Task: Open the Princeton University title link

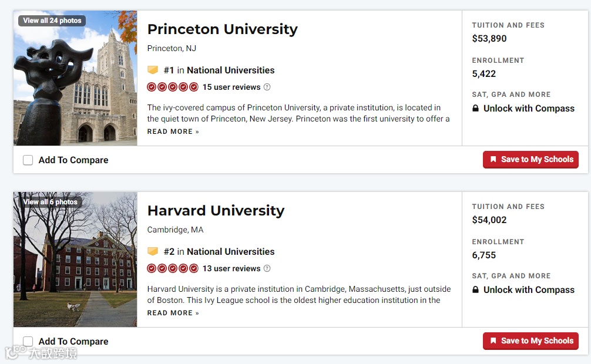Action: pyautogui.click(x=222, y=29)
